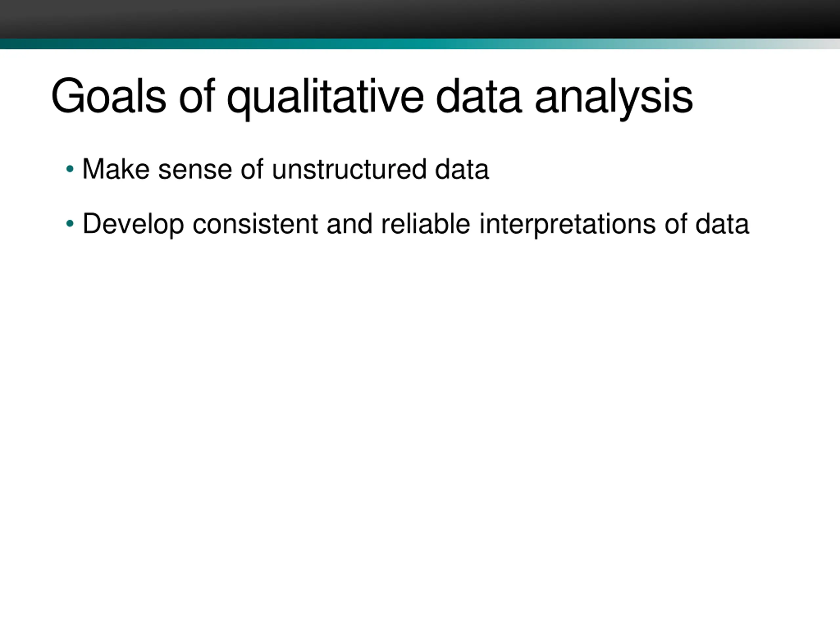Click the word 'reliable' in the second bullet

(x=426, y=224)
